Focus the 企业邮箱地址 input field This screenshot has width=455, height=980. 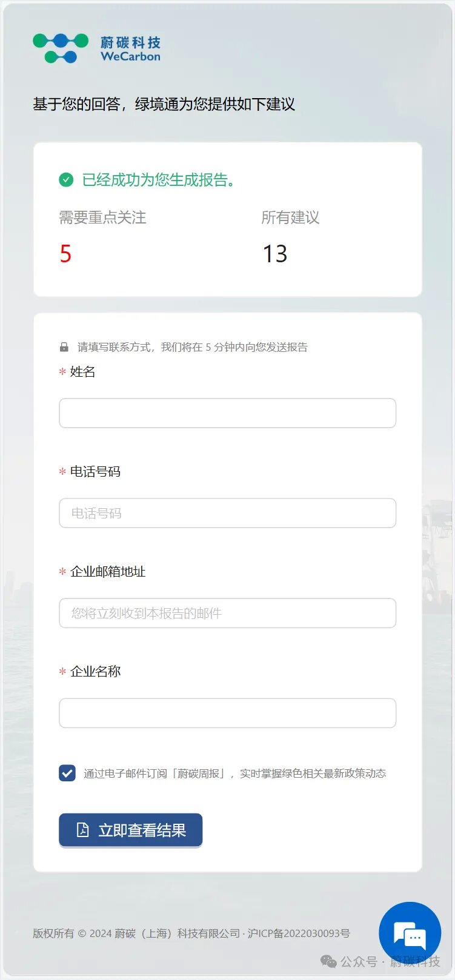(x=228, y=613)
